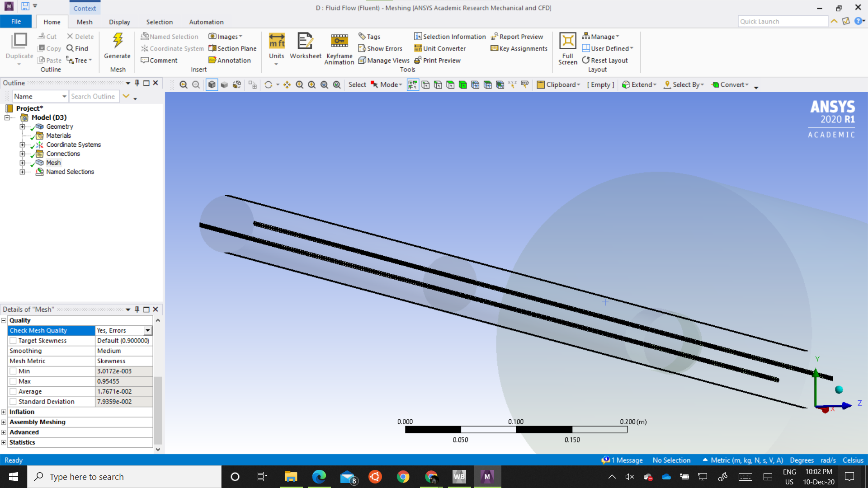Expand the Named Selections node
Image resolution: width=868 pixels, height=488 pixels.
[22, 172]
